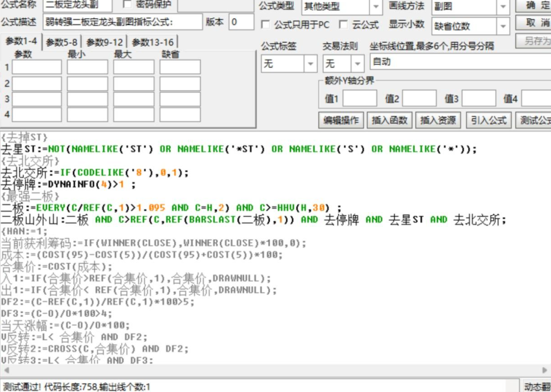Screen dimensions: 551x392
Task: Click the 另存为 button
Action: click(x=534, y=41)
